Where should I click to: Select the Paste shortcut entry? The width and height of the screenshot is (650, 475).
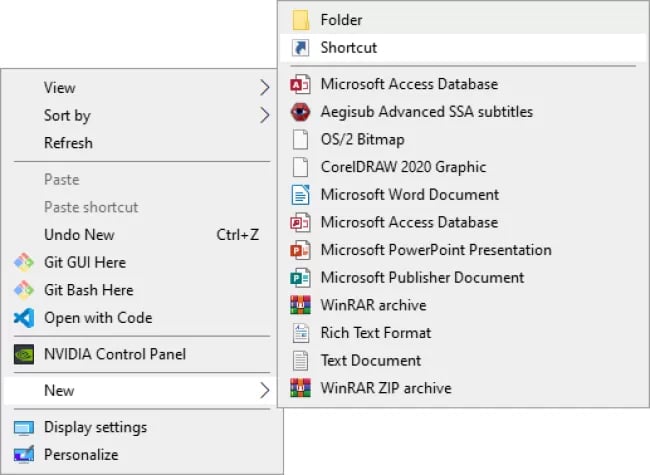coord(141,207)
